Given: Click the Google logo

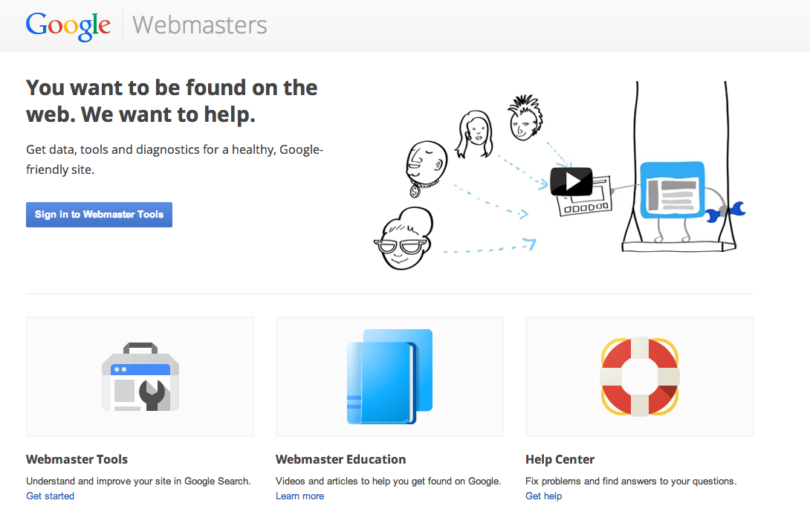Looking at the screenshot, I should [68, 25].
